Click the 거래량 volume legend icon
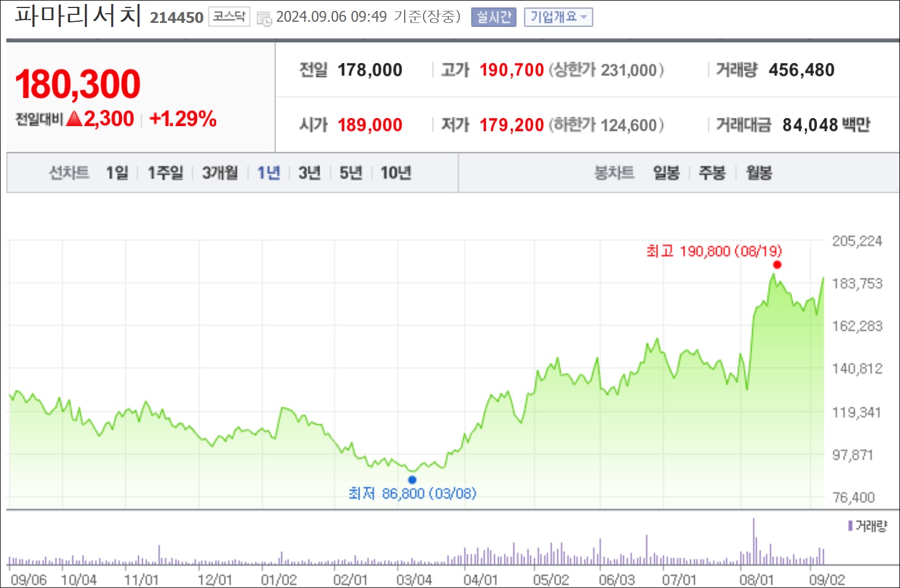The height and width of the screenshot is (588, 900). 850,526
